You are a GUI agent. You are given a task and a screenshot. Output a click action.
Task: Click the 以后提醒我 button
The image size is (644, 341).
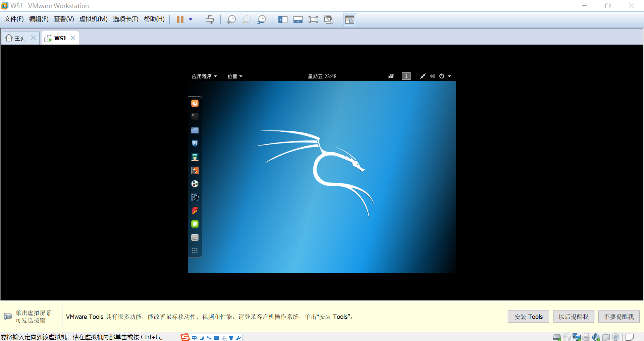tap(574, 317)
